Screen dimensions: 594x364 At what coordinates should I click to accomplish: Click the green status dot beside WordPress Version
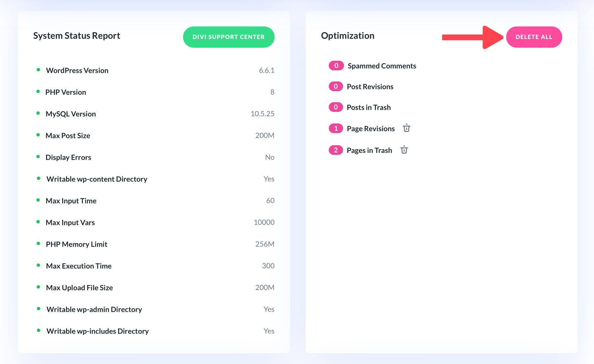point(38,69)
